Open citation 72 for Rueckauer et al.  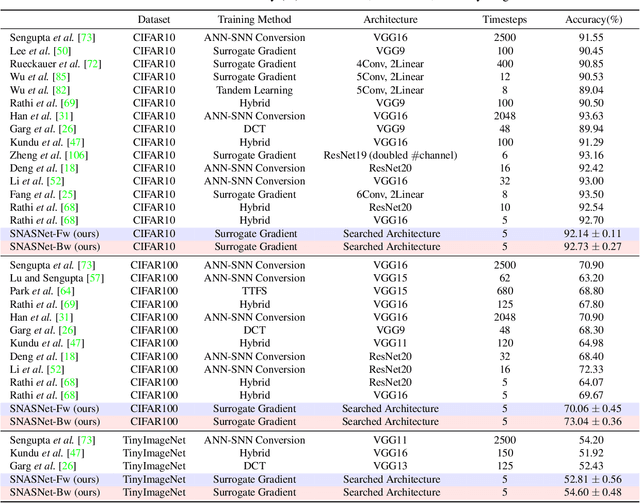[x=90, y=62]
